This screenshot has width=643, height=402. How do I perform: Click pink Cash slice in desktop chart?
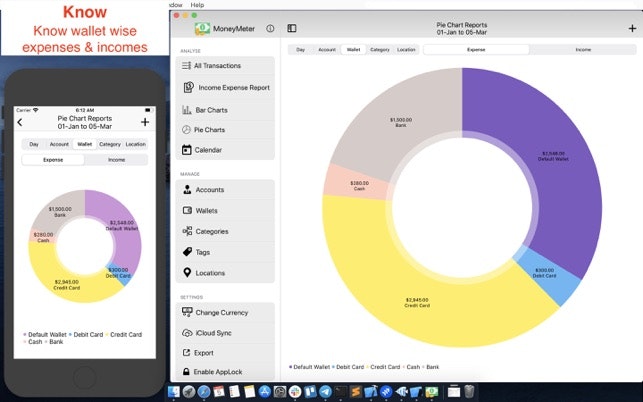[357, 185]
